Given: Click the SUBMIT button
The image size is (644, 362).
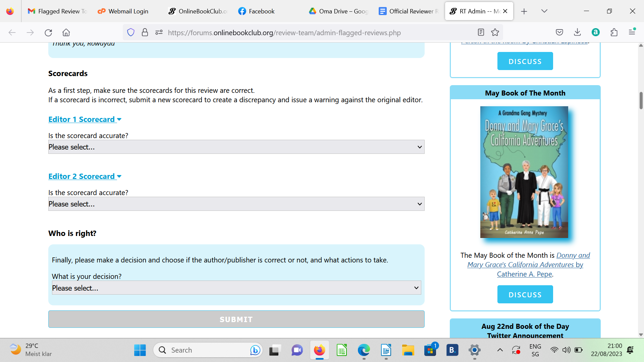Looking at the screenshot, I should 236,319.
